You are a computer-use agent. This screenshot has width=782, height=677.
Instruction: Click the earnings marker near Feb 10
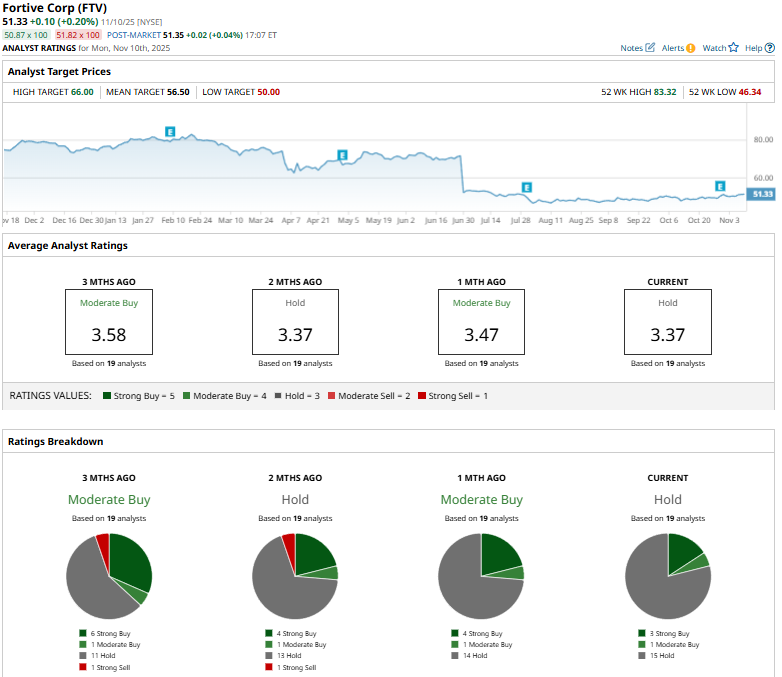tap(170, 132)
